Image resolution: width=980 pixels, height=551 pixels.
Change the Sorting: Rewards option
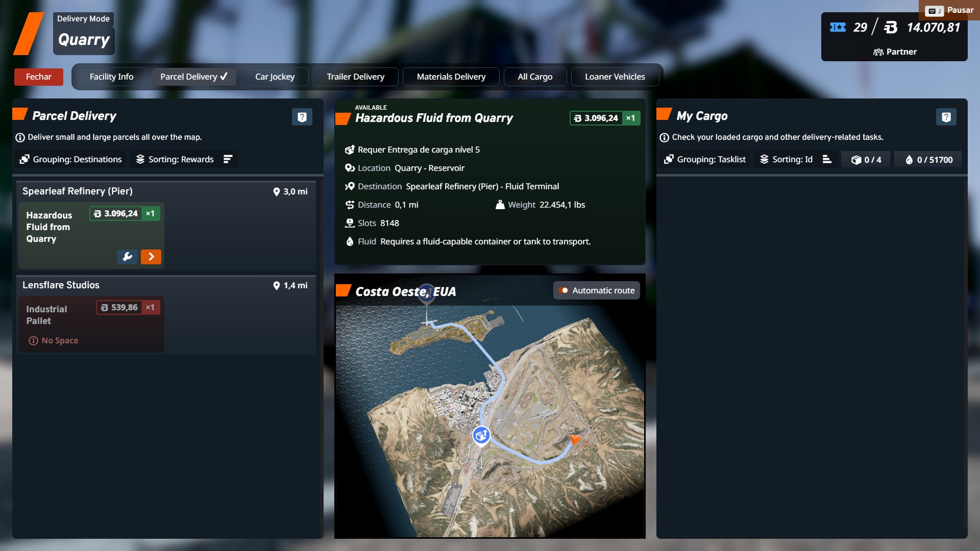(x=175, y=159)
